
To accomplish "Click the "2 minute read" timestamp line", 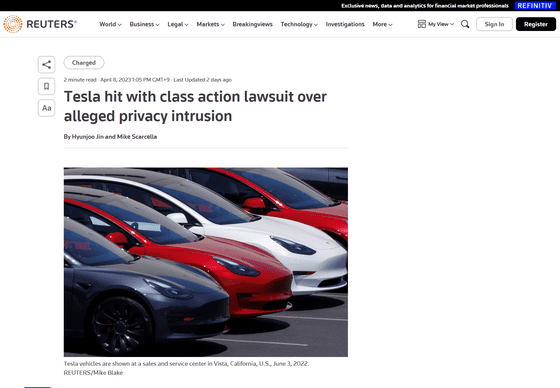I will coord(148,80).
